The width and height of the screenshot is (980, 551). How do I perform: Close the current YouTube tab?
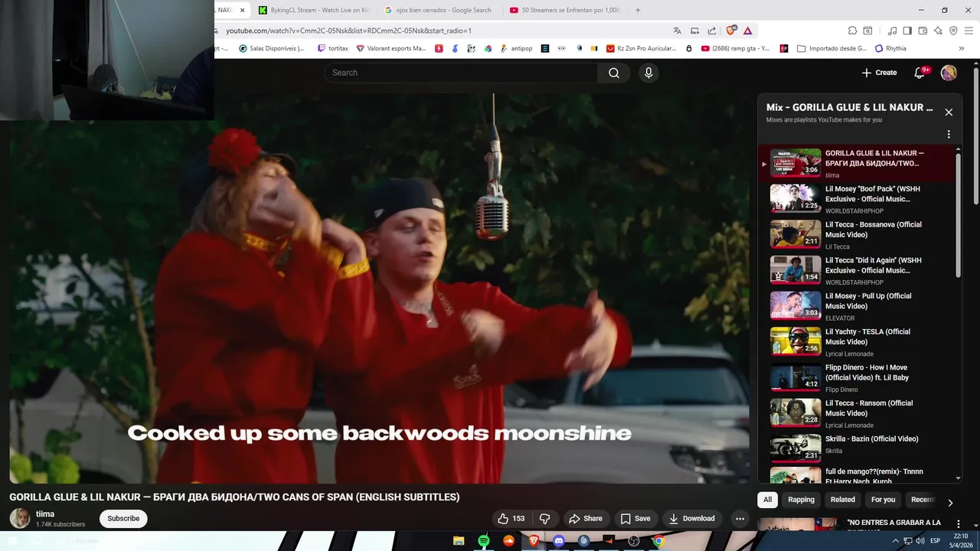coord(242,10)
